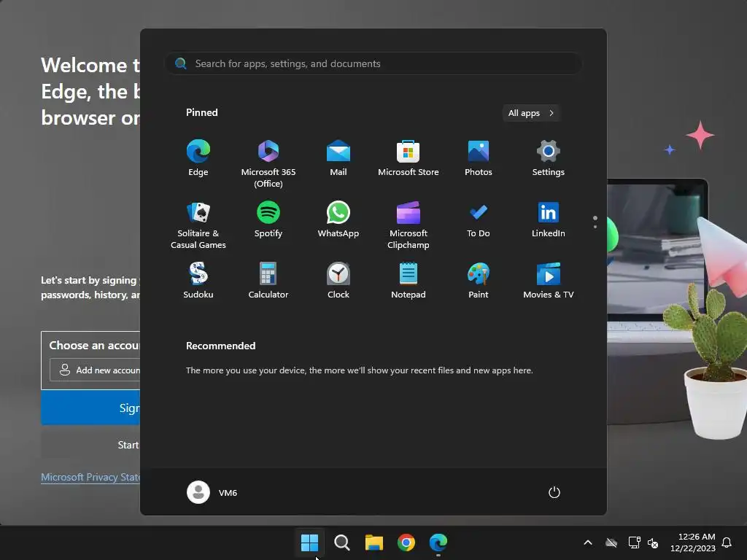Open the Spotify app
The height and width of the screenshot is (560, 747).
pyautogui.click(x=268, y=220)
